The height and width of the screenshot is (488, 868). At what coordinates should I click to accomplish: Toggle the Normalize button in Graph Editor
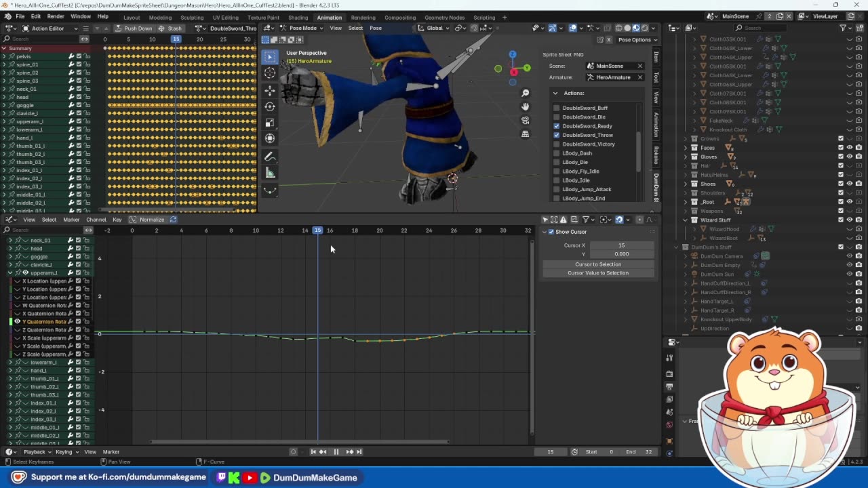(147, 220)
